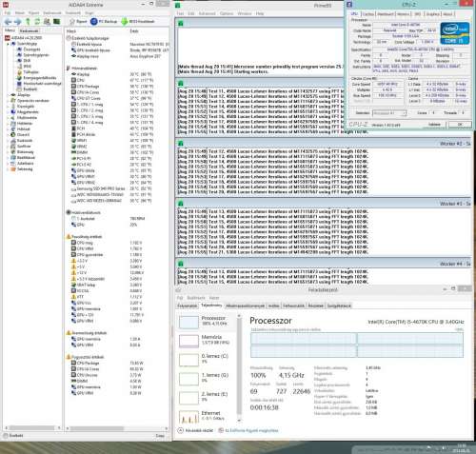This screenshot has width=476, height=454.
Task: Select Sebesség in the AIDA64 tree
Action: click(x=25, y=169)
